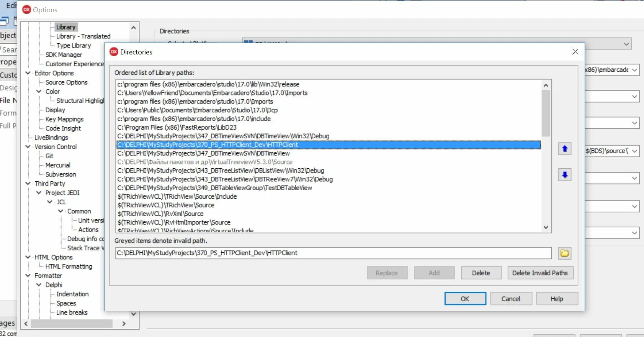This screenshot has width=644, height=337.
Task: Move selected path down with blue arrow
Action: tap(565, 175)
